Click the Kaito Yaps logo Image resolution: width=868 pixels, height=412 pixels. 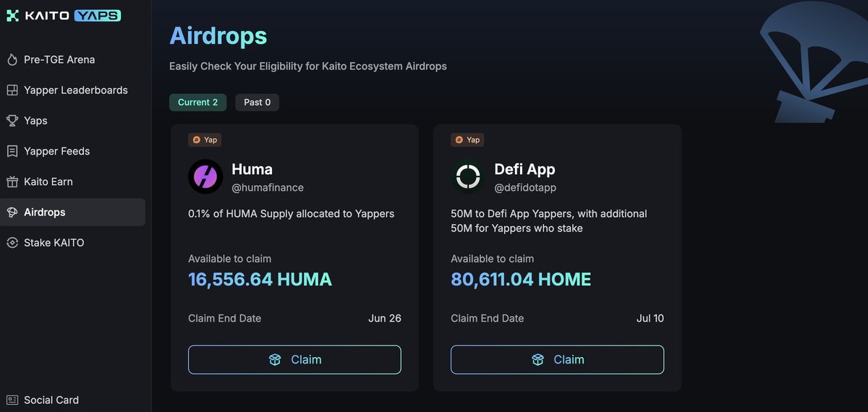64,15
